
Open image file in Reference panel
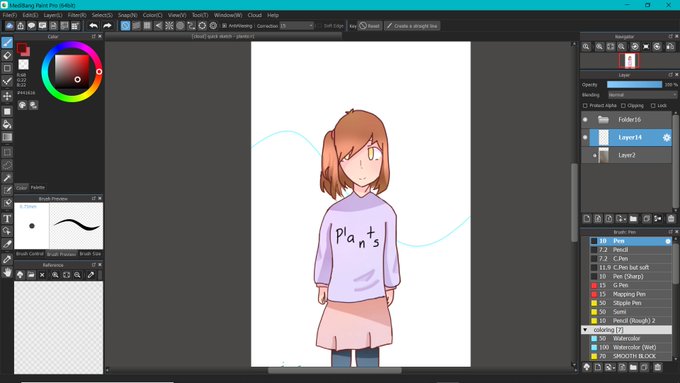tap(31, 275)
